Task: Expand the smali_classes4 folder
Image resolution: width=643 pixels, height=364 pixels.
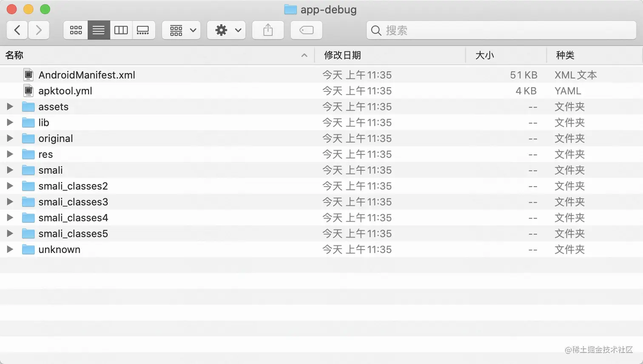Action: [x=10, y=218]
